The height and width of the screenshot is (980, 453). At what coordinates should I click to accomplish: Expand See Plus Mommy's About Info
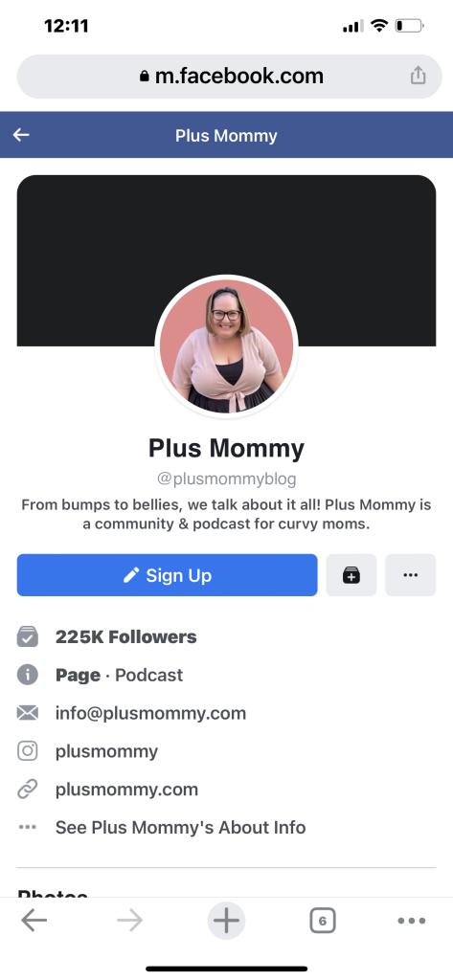[181, 828]
